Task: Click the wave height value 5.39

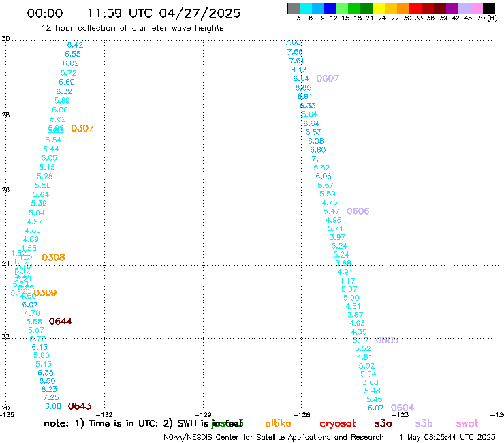Action: 39,203
